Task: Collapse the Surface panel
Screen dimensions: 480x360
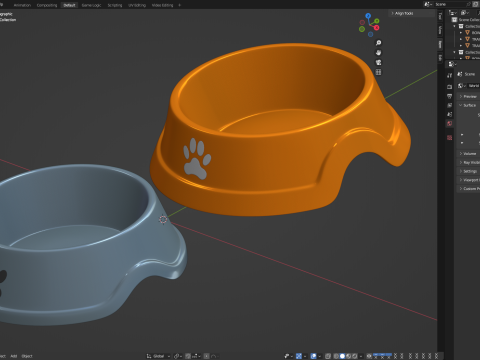Action: (x=468, y=105)
